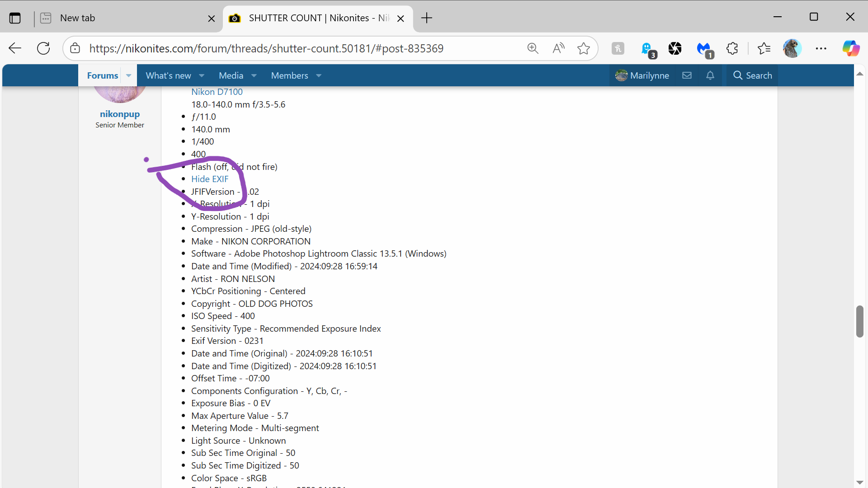The width and height of the screenshot is (868, 488).
Task: Expand the What's new dropdown arrow
Action: tap(202, 75)
